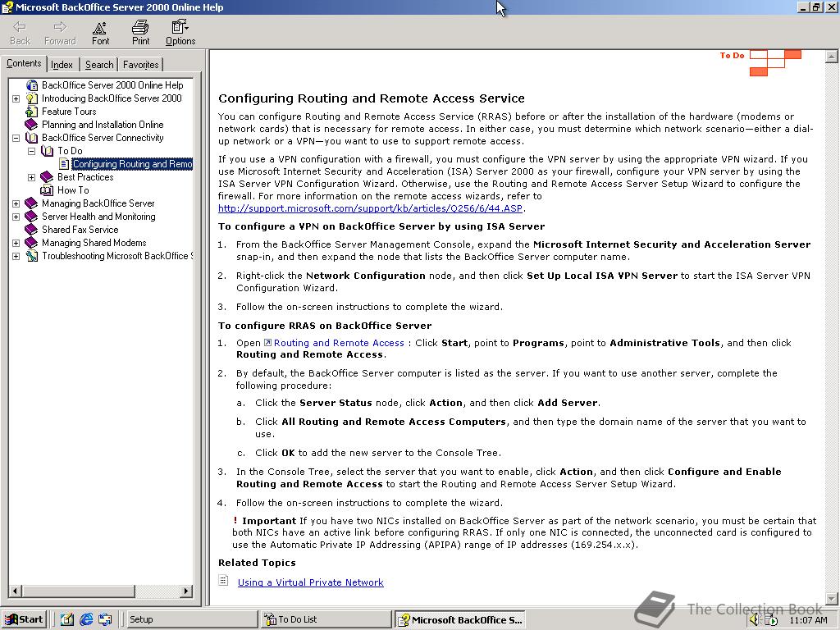
Task: Click BackOffice Server 2000 Online Help globe icon
Action: point(32,85)
